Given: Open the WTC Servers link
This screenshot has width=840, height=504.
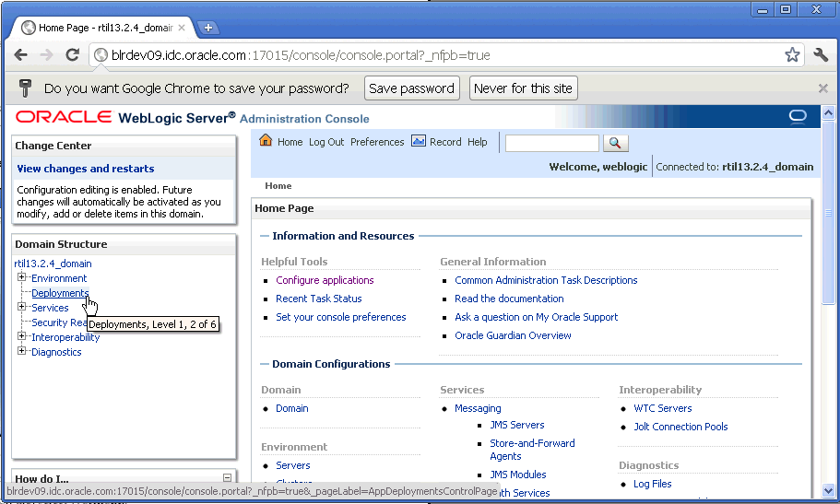Looking at the screenshot, I should (x=663, y=408).
